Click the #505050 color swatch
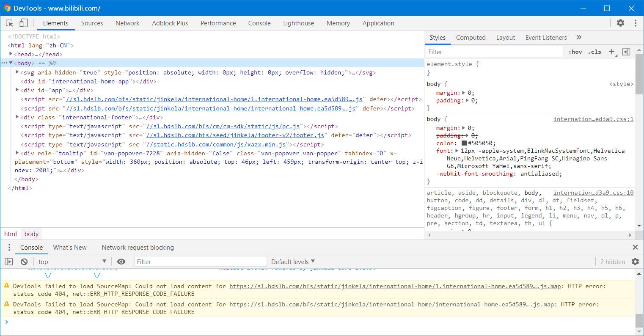This screenshot has width=644, height=336. 464,143
